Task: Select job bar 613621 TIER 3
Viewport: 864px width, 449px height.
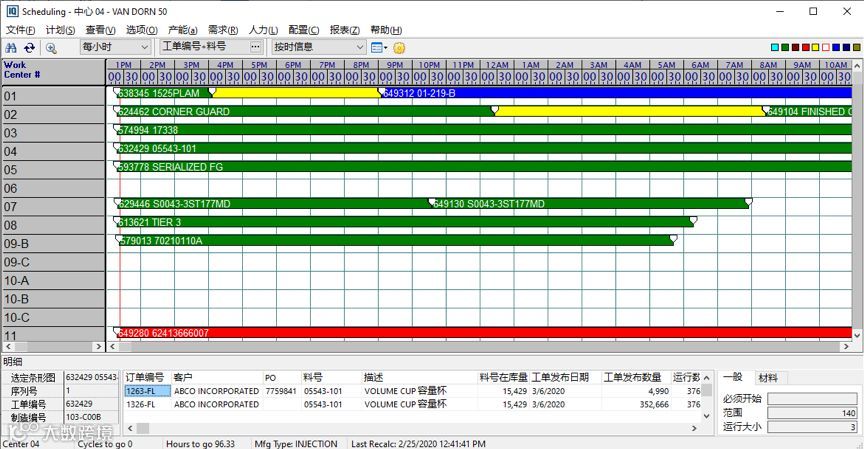Action: pyautogui.click(x=406, y=222)
